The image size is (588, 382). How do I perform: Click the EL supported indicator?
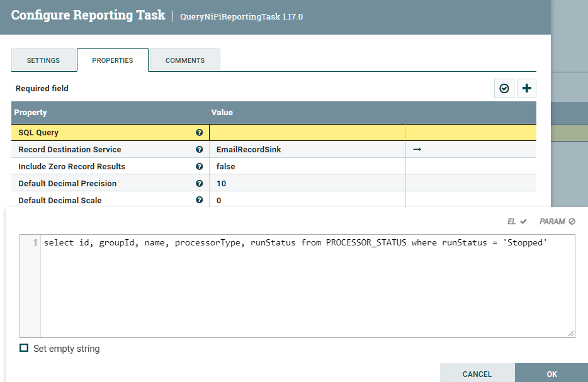517,222
